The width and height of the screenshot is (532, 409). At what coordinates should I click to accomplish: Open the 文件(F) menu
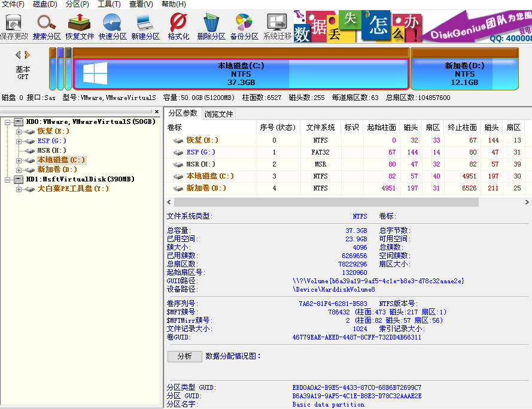click(13, 4)
